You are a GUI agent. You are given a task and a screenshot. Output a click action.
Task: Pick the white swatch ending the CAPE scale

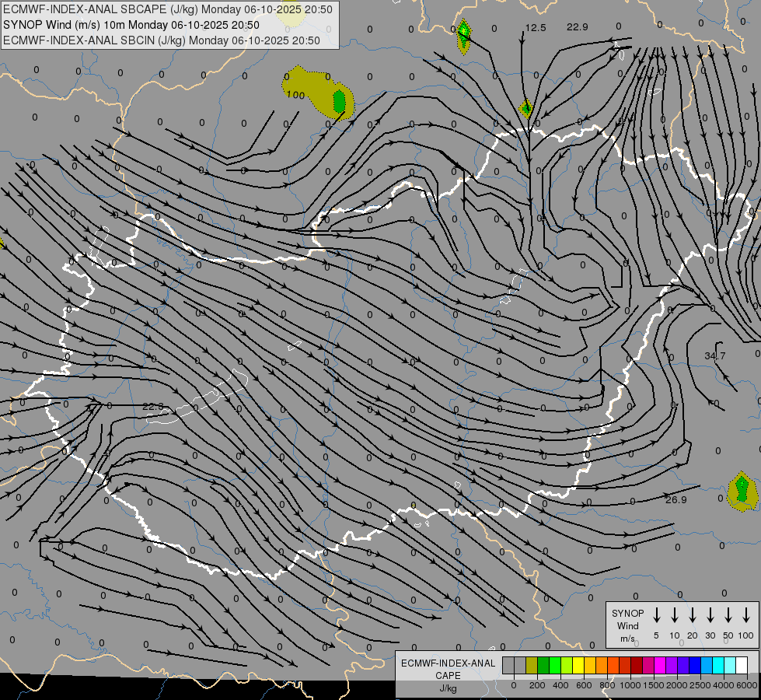(742, 665)
